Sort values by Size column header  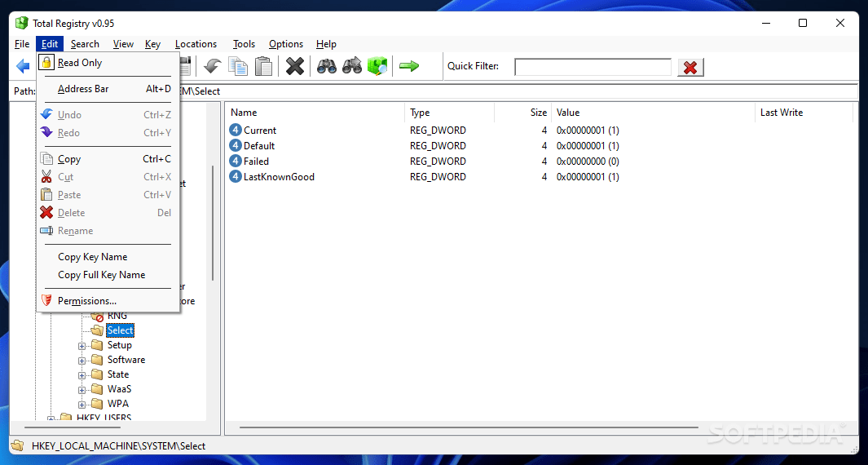(523, 113)
